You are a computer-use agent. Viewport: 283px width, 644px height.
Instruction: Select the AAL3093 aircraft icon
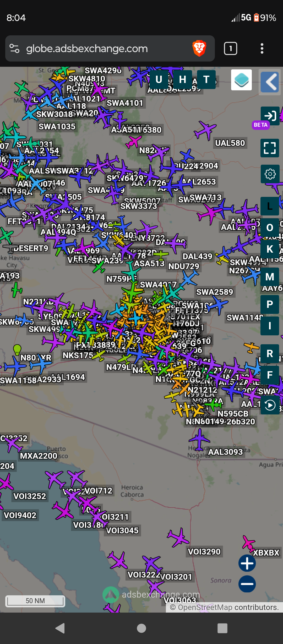[x=200, y=440]
